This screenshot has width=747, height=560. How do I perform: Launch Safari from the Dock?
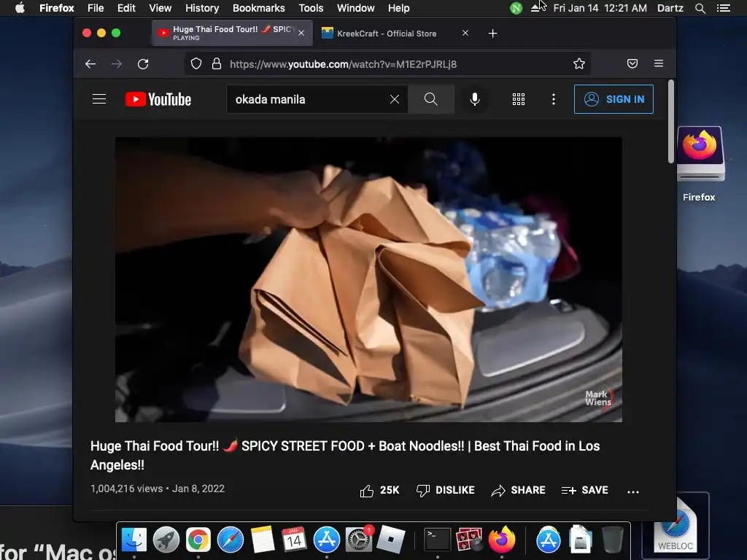[x=231, y=540]
